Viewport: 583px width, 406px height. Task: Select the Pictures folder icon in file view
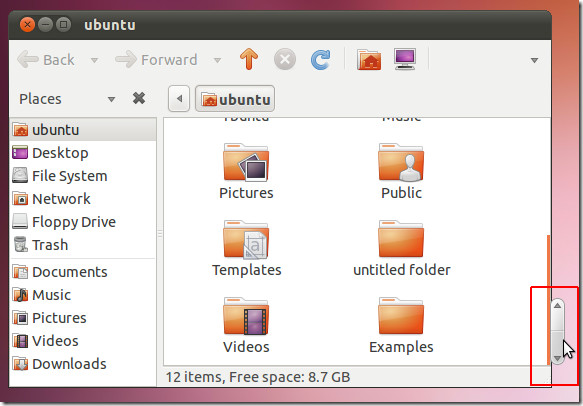246,163
